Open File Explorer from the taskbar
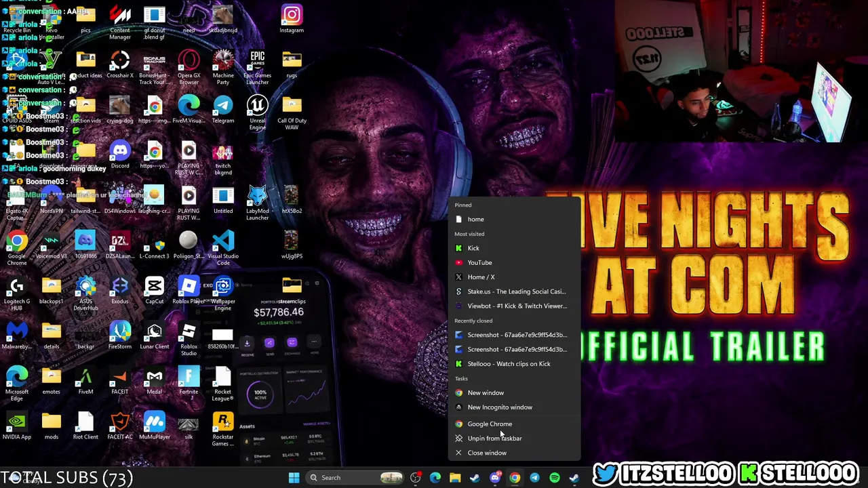This screenshot has width=868, height=488. (x=455, y=478)
